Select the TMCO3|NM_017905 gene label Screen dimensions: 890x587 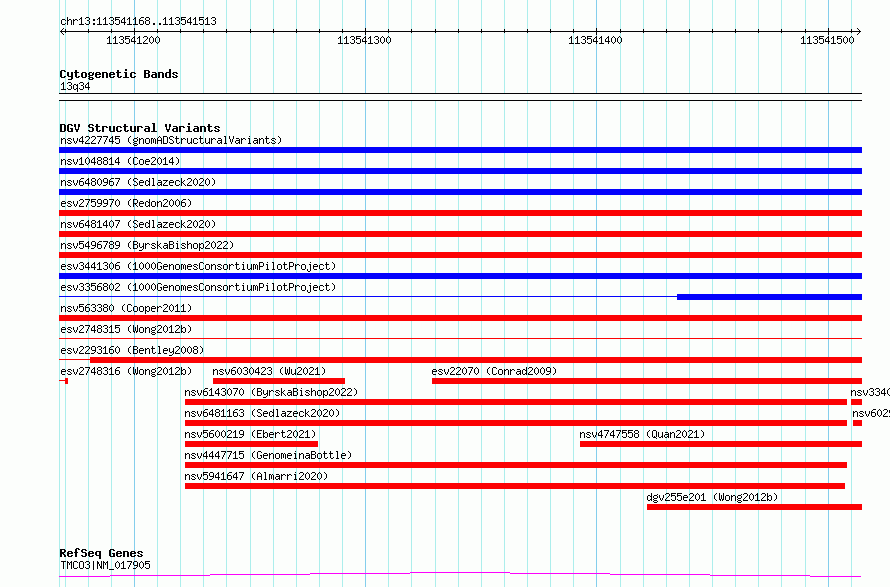[105, 565]
